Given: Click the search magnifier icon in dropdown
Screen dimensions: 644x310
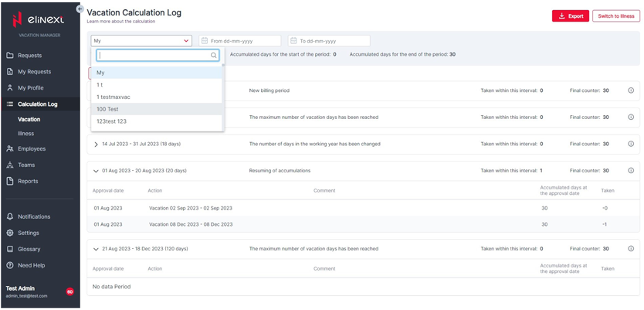Looking at the screenshot, I should coord(214,56).
